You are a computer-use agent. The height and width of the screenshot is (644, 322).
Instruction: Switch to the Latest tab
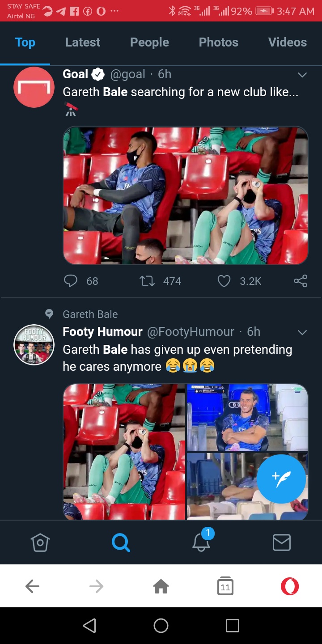pyautogui.click(x=83, y=42)
